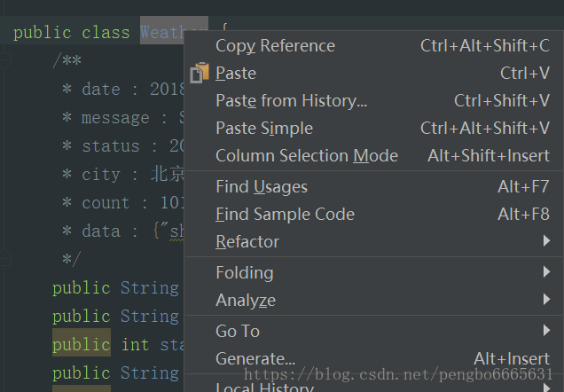The height and width of the screenshot is (392, 564).
Task: Collapse Javadoc comment fold marker at /**
Action: 4,60
